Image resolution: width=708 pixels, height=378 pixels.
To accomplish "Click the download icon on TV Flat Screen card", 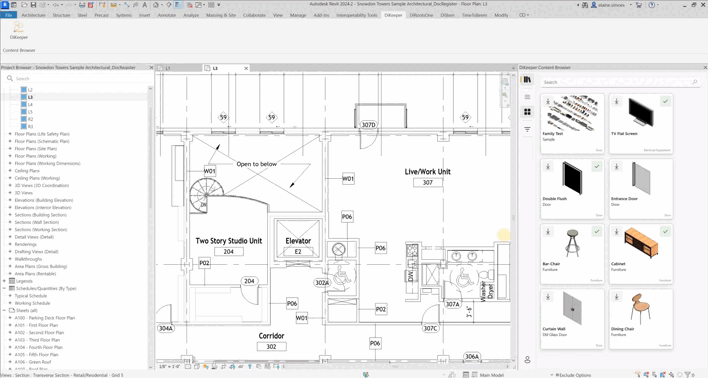I will click(616, 102).
